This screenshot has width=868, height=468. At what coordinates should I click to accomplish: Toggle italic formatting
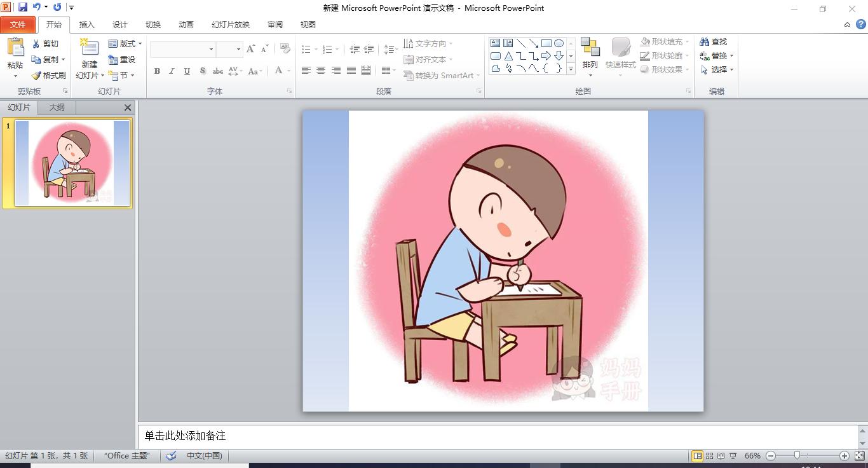click(x=172, y=71)
